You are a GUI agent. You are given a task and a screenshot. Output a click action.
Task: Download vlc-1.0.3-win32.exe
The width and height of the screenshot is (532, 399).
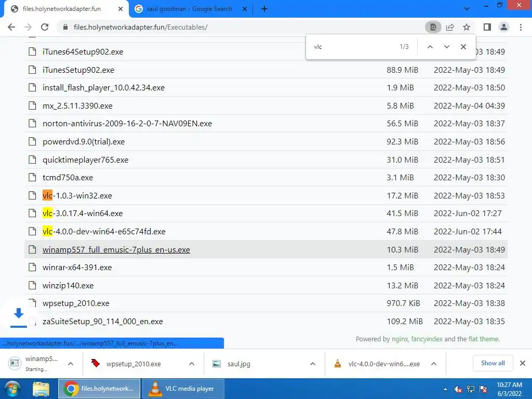click(x=77, y=196)
